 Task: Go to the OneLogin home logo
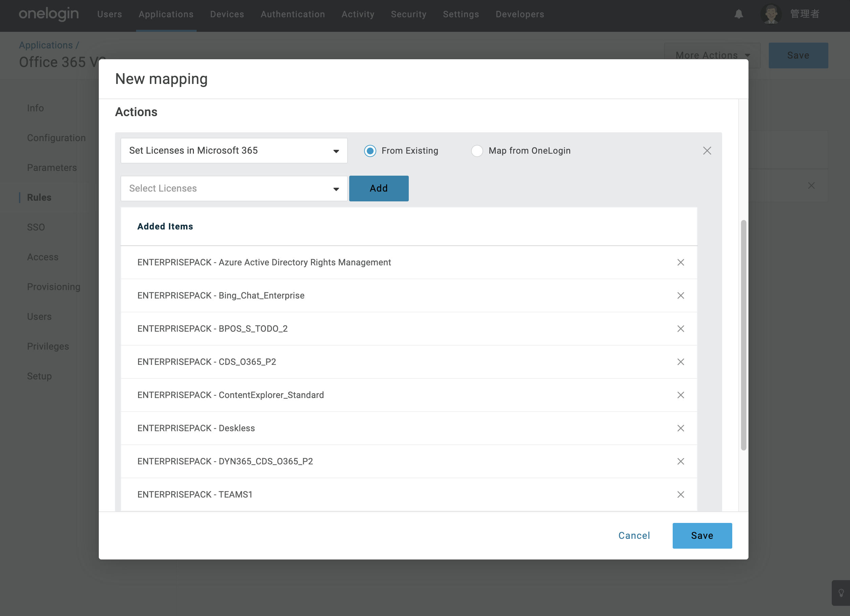[x=49, y=14]
